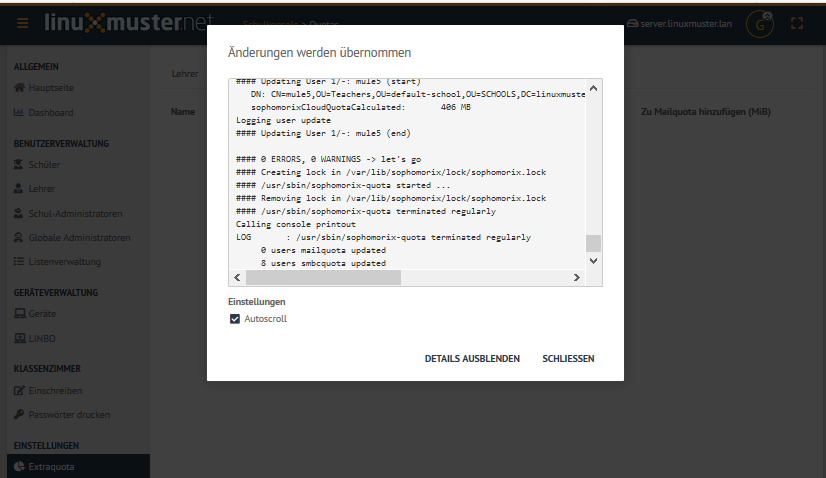Open the user avatar menu
The height and width of the screenshot is (478, 826).
760,24
